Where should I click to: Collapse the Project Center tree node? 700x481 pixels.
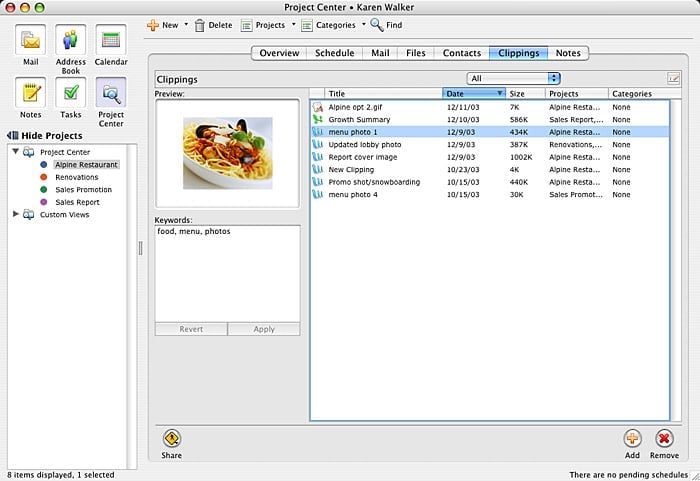pos(16,152)
